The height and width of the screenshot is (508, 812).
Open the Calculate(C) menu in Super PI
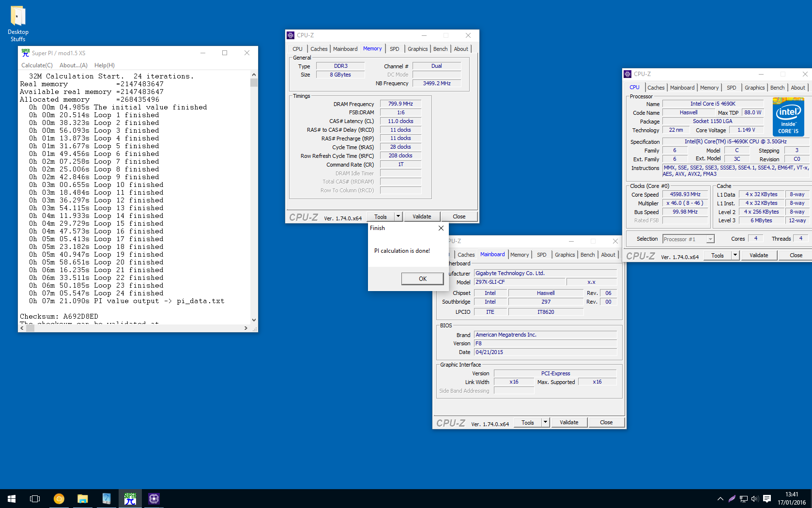pyautogui.click(x=37, y=65)
